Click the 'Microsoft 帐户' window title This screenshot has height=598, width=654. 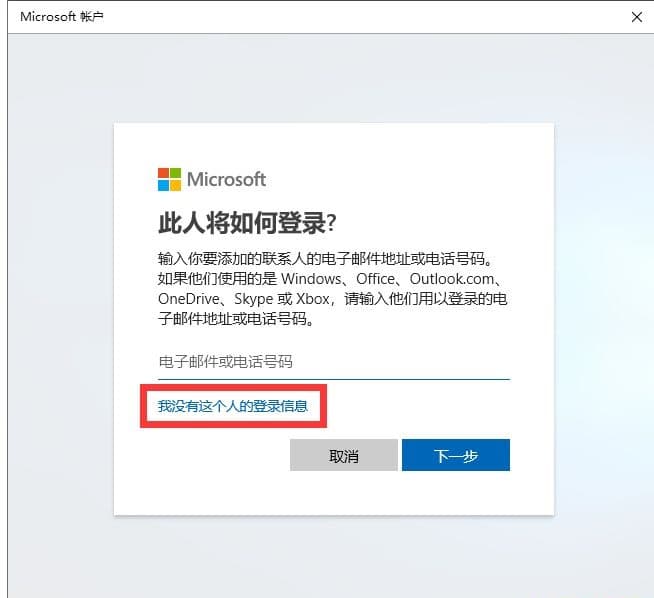(x=62, y=17)
